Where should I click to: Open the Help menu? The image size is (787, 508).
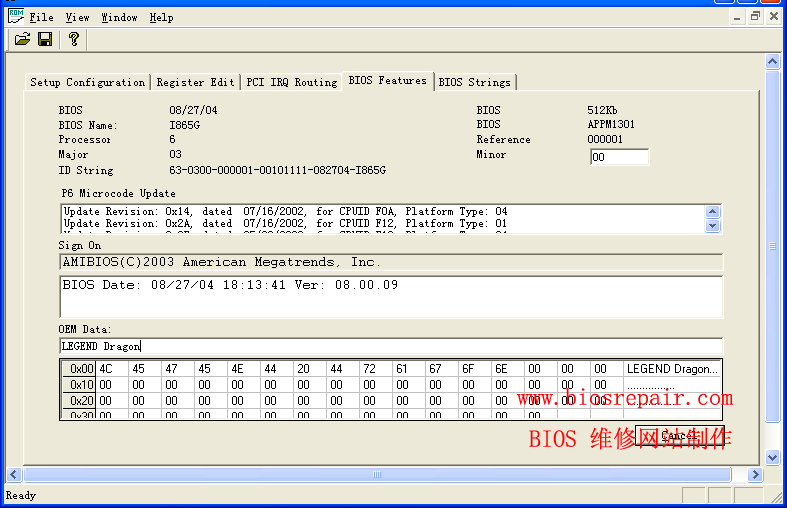tap(162, 18)
